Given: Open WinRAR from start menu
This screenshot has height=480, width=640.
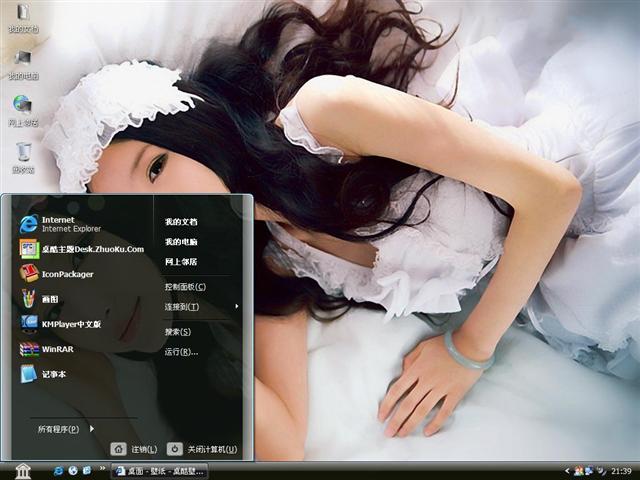Looking at the screenshot, I should (x=46, y=349).
